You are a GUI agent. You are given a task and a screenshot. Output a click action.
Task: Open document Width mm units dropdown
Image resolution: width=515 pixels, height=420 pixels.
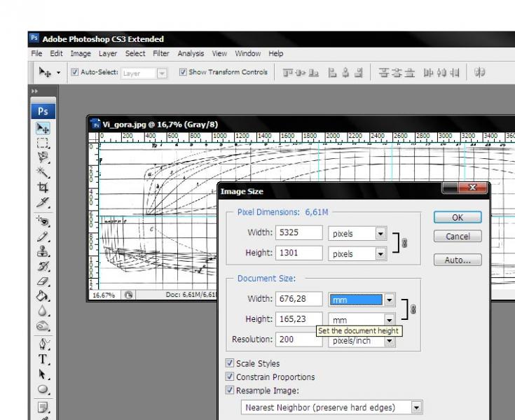(x=389, y=300)
